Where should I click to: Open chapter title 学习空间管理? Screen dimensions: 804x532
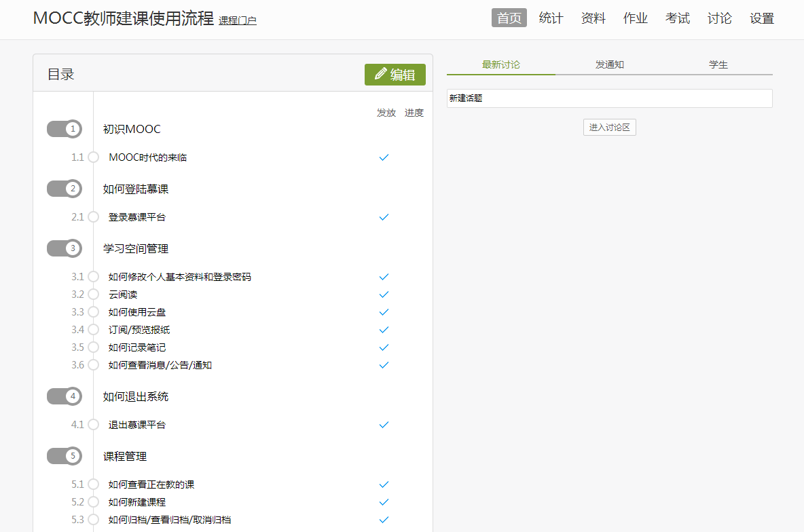135,248
